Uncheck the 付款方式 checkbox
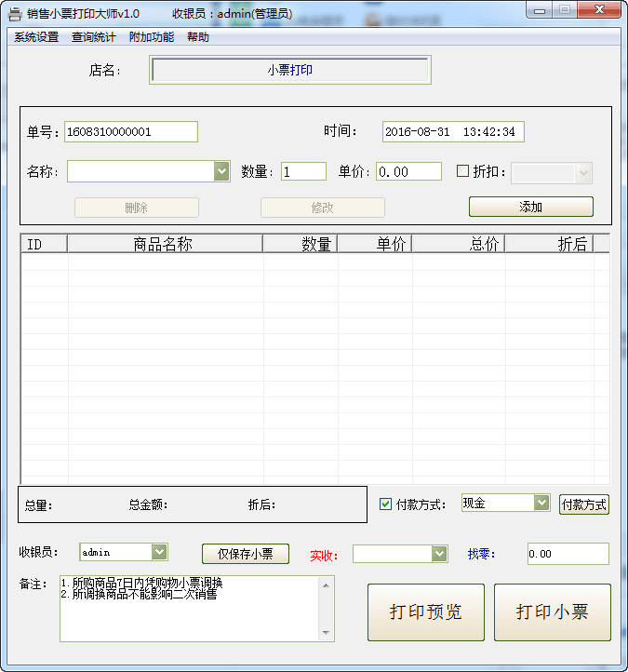628x672 pixels. 386,504
